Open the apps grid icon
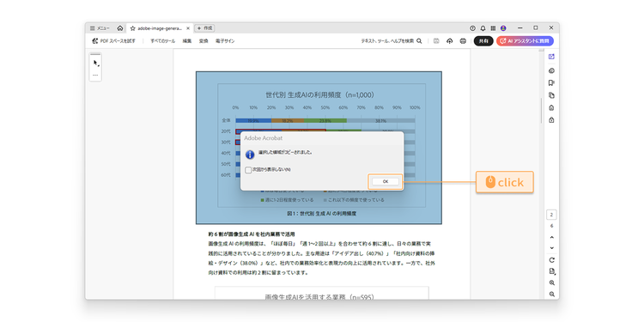The image size is (644, 322). [x=493, y=28]
